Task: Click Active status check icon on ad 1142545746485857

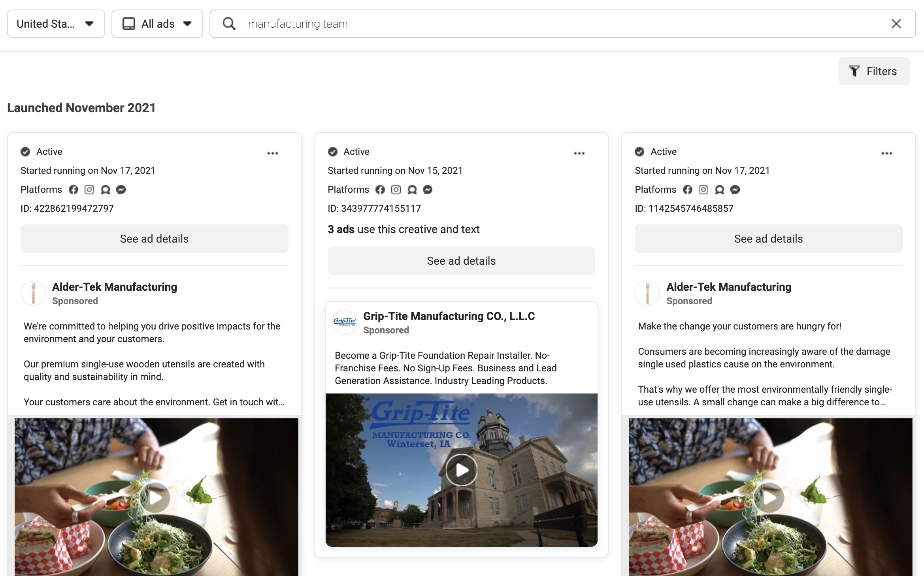Action: [x=639, y=152]
